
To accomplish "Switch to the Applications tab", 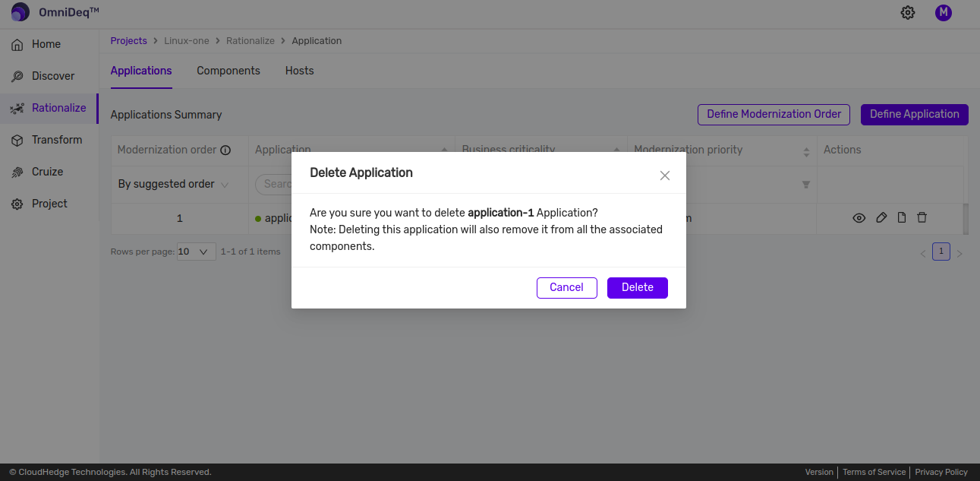I will tap(141, 71).
